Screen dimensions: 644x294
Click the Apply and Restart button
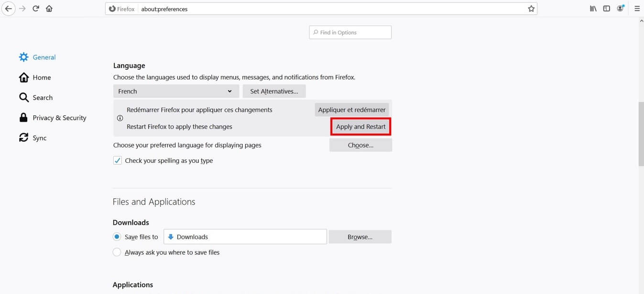(360, 127)
